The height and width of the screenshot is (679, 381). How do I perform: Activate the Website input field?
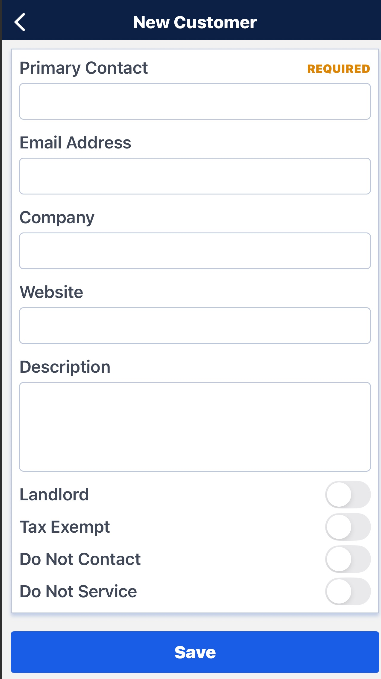point(195,326)
